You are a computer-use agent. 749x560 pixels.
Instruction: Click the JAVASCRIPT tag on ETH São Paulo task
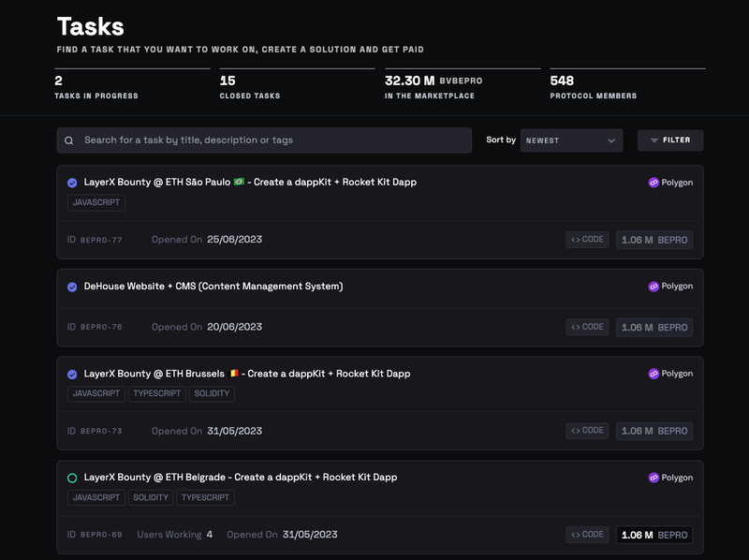click(x=95, y=202)
